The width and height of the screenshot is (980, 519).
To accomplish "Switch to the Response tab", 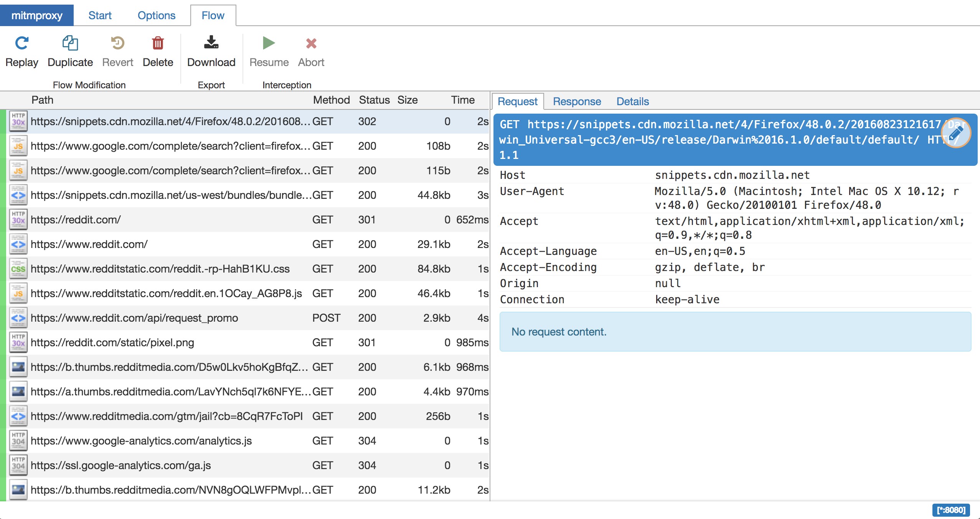I will pyautogui.click(x=577, y=101).
